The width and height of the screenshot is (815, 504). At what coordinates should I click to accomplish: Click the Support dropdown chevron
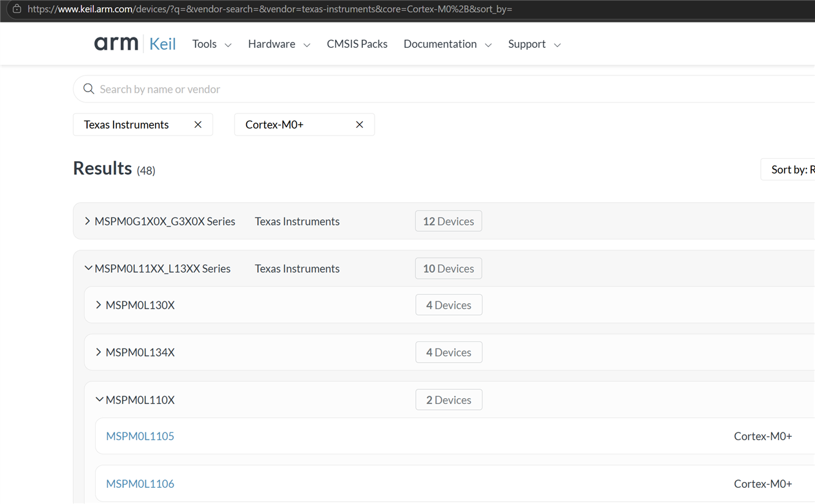pos(557,45)
